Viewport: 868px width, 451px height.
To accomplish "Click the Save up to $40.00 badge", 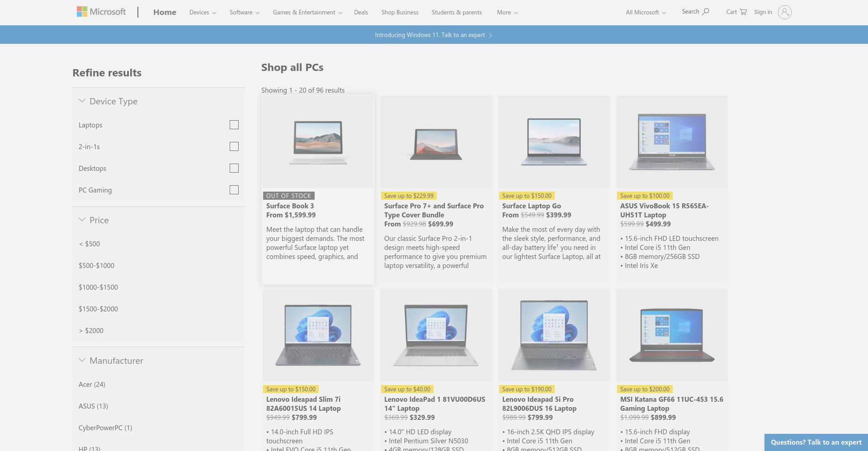I will [407, 389].
